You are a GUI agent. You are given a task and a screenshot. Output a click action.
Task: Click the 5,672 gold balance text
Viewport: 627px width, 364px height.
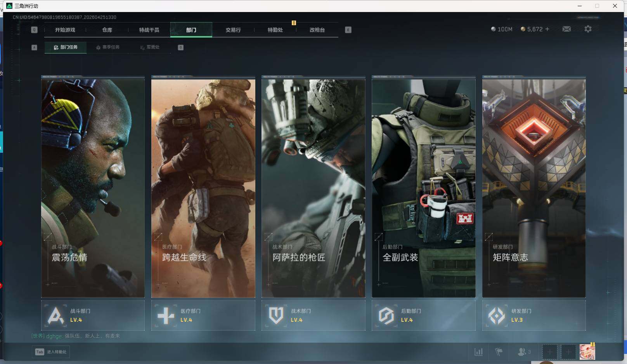point(535,29)
